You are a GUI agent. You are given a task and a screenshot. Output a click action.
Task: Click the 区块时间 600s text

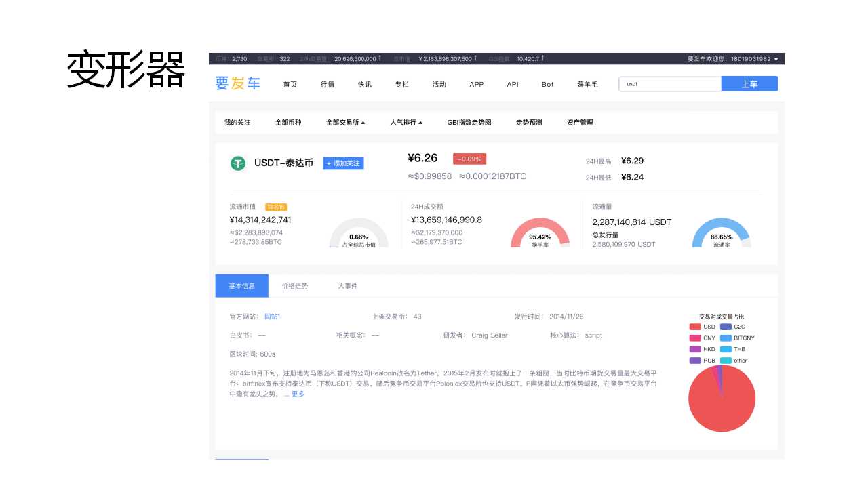tap(252, 354)
